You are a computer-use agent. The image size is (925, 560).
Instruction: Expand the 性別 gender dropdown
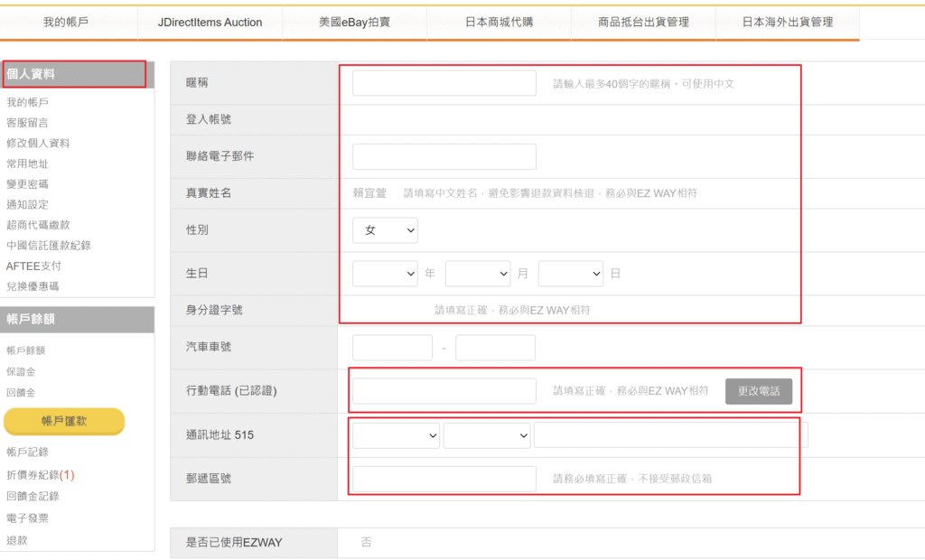(x=385, y=231)
